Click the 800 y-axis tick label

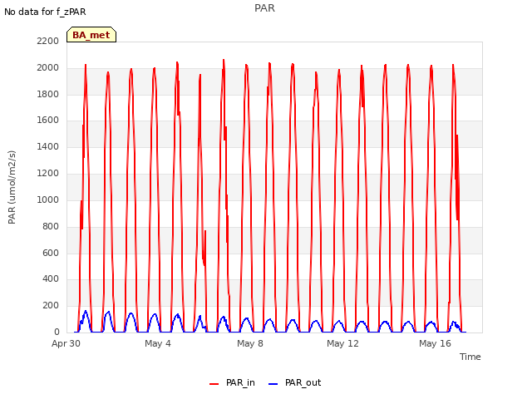[x=51, y=226]
